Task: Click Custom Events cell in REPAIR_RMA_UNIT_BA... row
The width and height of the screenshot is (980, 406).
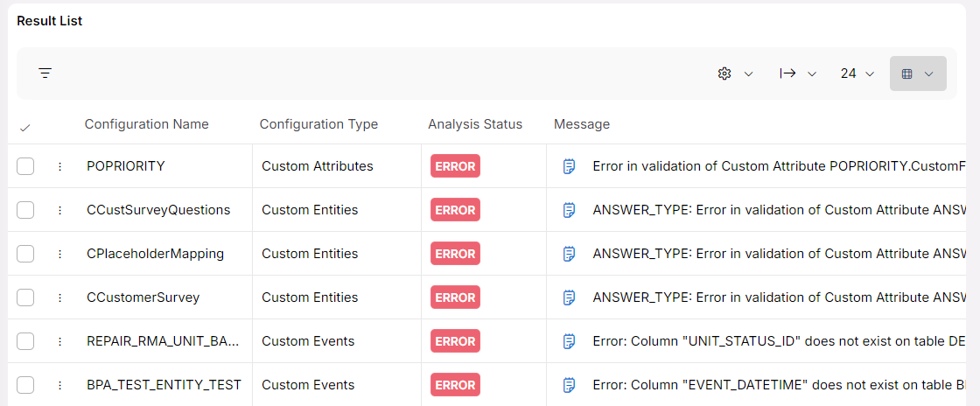Action: tap(308, 341)
